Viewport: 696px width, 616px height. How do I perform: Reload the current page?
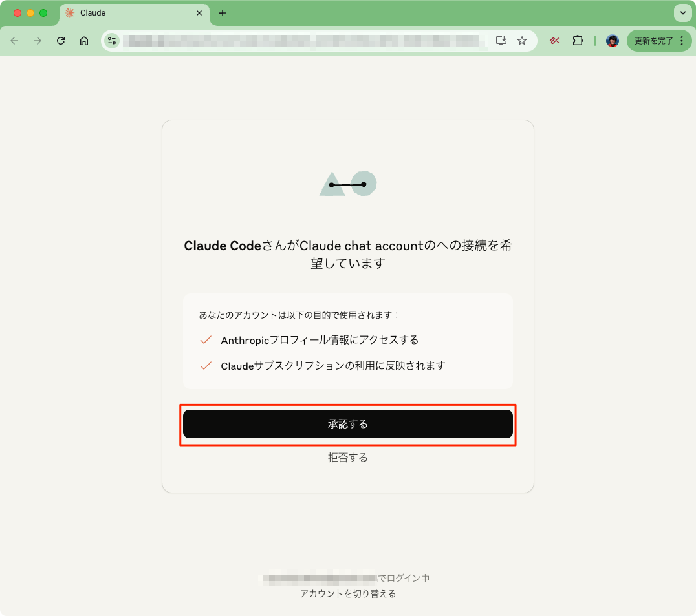(61, 41)
